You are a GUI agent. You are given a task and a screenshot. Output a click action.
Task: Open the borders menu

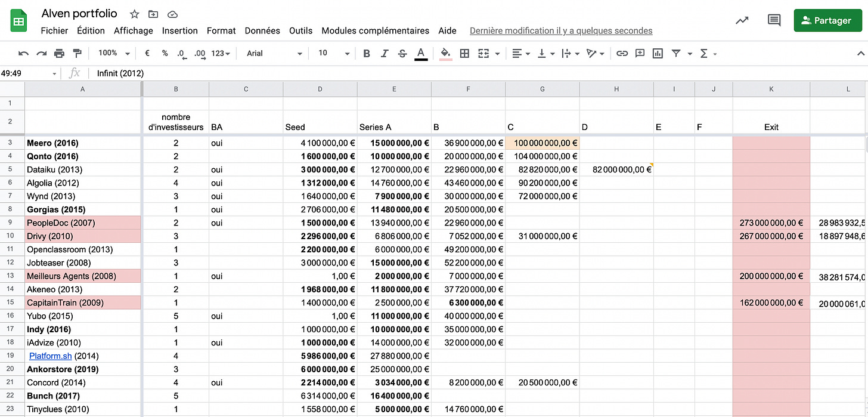tap(464, 53)
